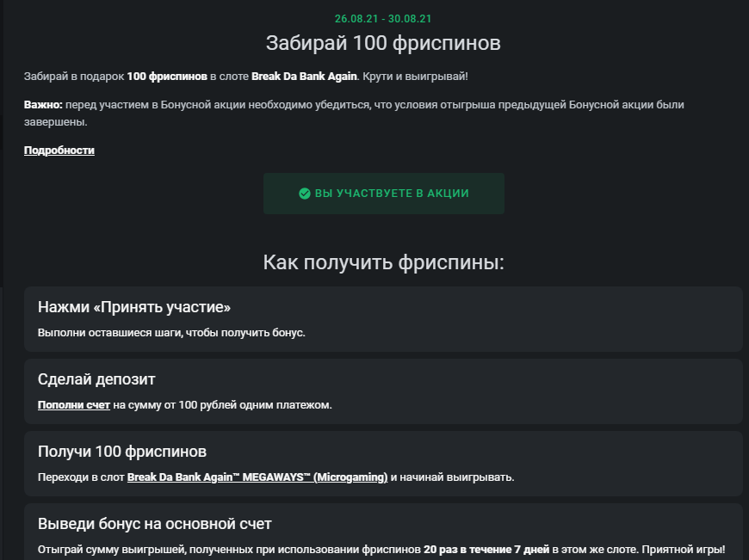Click the 'Важно:' notice paragraph

(x=354, y=114)
